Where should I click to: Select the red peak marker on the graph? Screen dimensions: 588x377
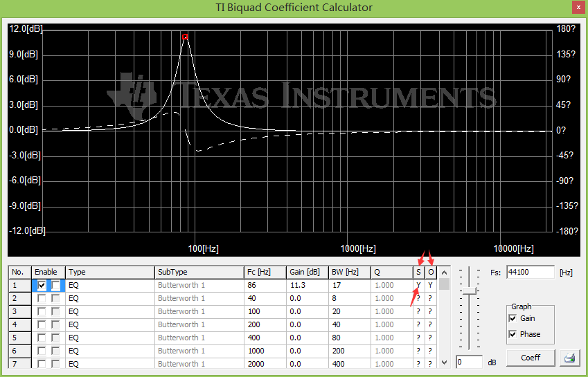point(185,37)
